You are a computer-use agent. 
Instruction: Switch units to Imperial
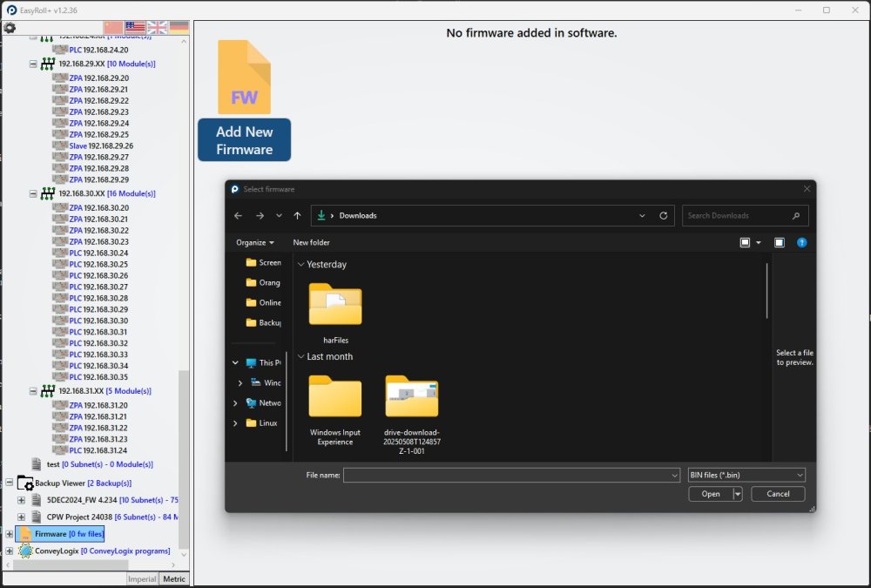tap(141, 578)
